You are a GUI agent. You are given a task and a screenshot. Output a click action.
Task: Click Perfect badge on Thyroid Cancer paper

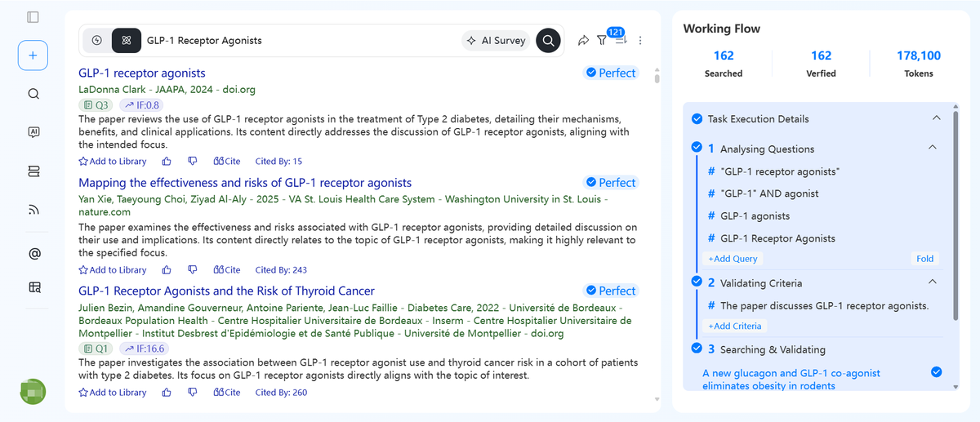point(610,291)
